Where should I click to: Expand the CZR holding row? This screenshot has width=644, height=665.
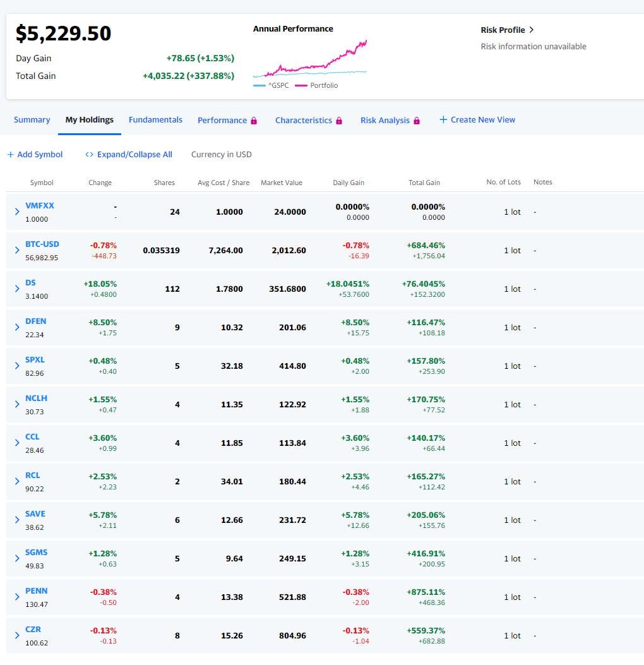(x=17, y=635)
